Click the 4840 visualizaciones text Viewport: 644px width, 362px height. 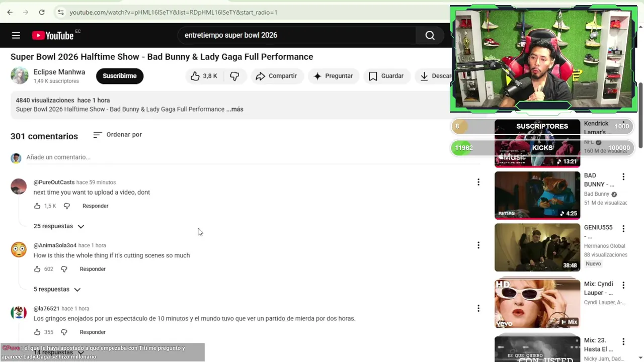pyautogui.click(x=45, y=100)
